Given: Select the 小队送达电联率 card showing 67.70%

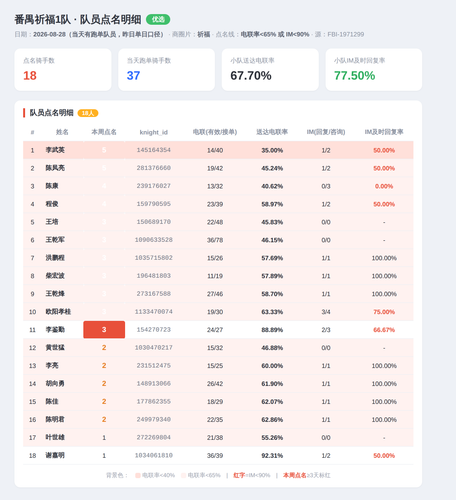Looking at the screenshot, I should tap(270, 70).
